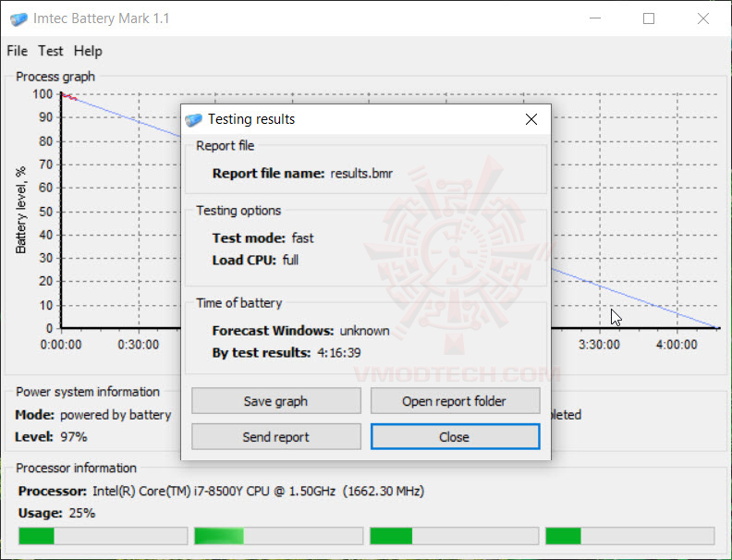Click the Intel Core i7-8500Y processor text
The width and height of the screenshot is (732, 560).
(x=258, y=492)
